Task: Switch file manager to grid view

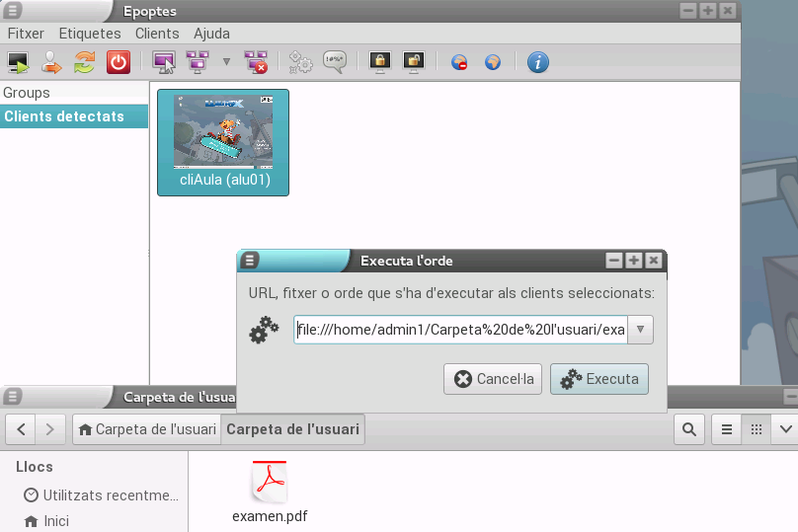Action: pos(756,429)
